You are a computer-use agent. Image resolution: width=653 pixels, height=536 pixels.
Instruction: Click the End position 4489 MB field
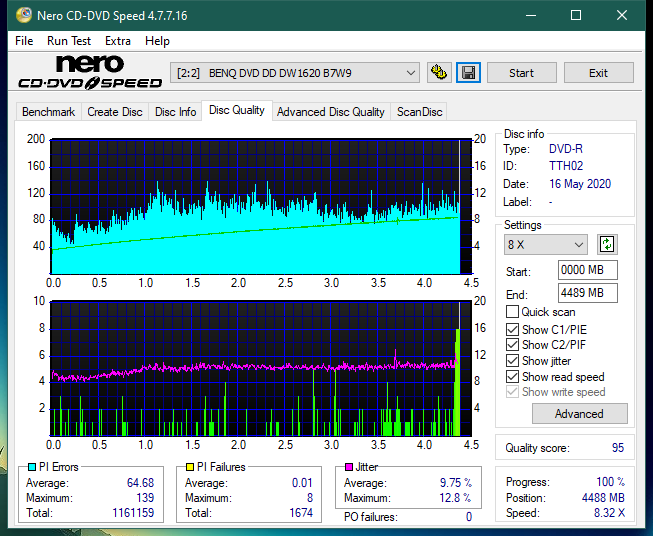[587, 293]
